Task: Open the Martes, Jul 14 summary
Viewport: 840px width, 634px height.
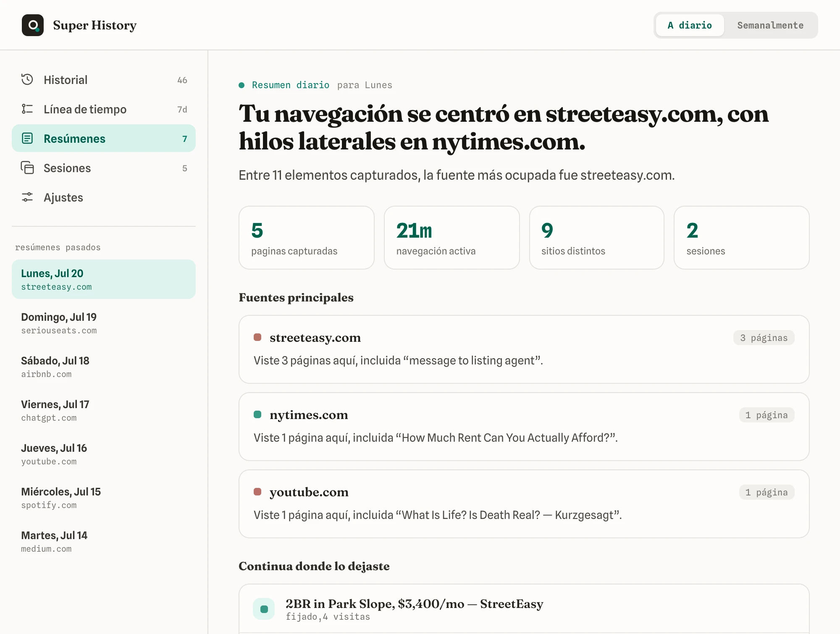Action: coord(104,541)
